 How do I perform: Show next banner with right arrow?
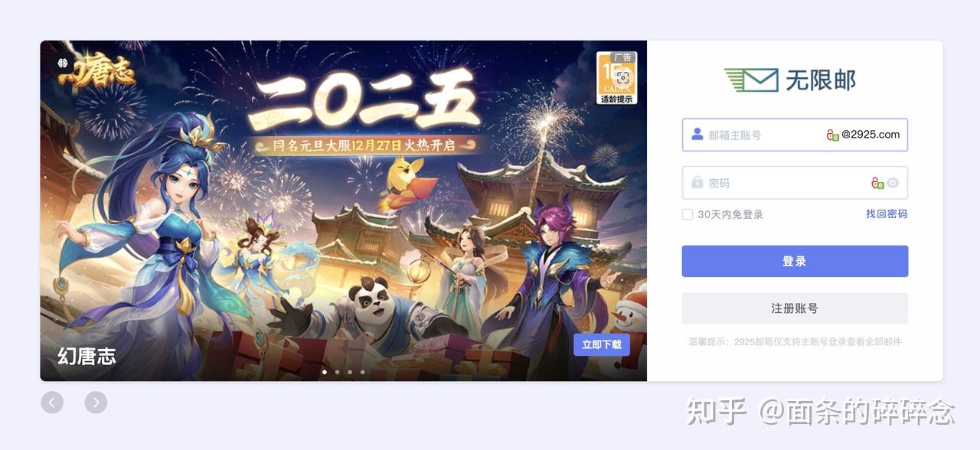pos(96,402)
